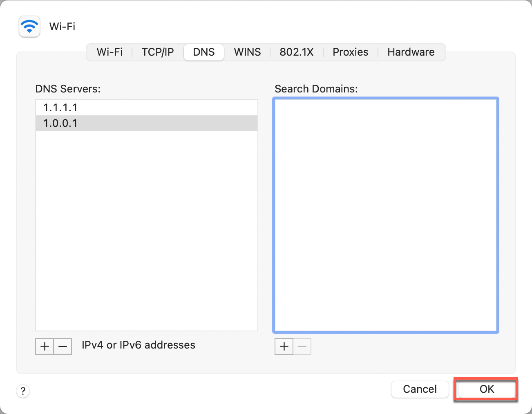Click the DNS tab
532x414 pixels.
tap(203, 52)
